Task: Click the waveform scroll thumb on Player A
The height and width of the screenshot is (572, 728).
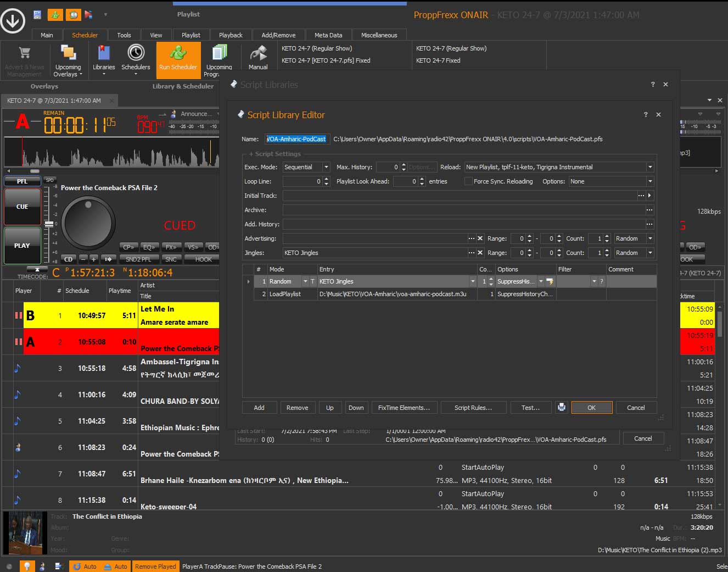Action: [34, 171]
